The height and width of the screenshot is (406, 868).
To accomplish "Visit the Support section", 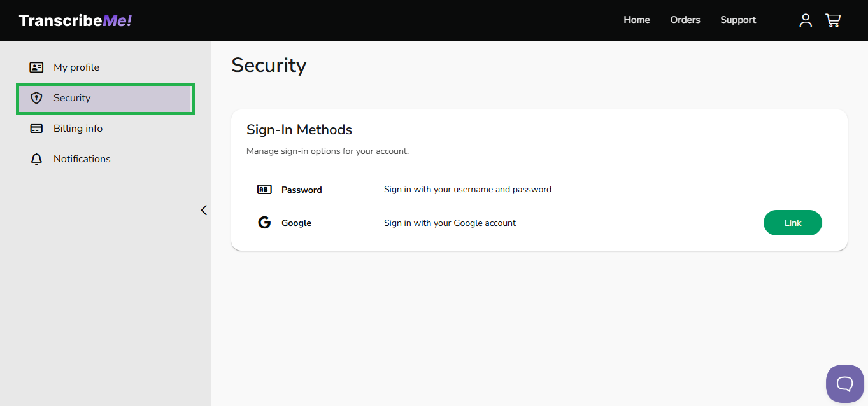I will coord(737,20).
